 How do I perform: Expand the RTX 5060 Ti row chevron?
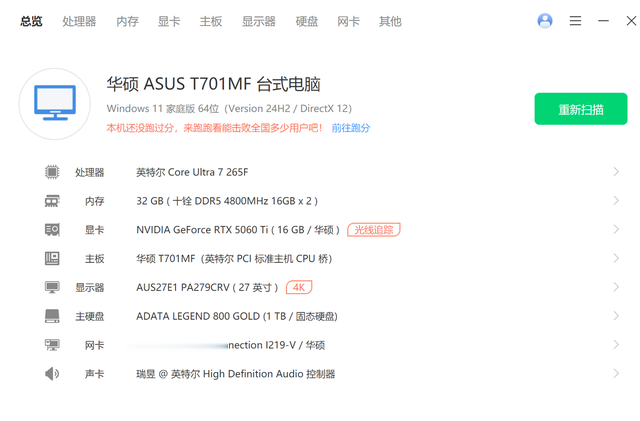tap(616, 229)
